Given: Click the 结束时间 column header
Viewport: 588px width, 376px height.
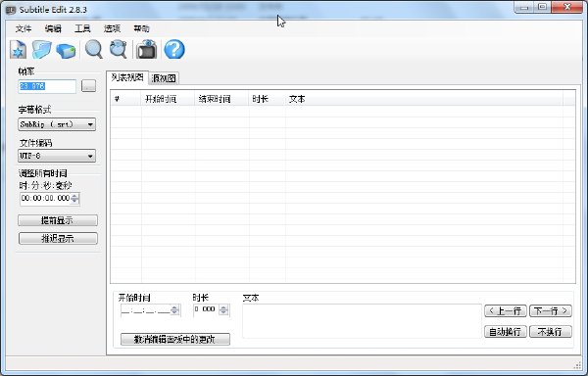Looking at the screenshot, I should coord(221,99).
